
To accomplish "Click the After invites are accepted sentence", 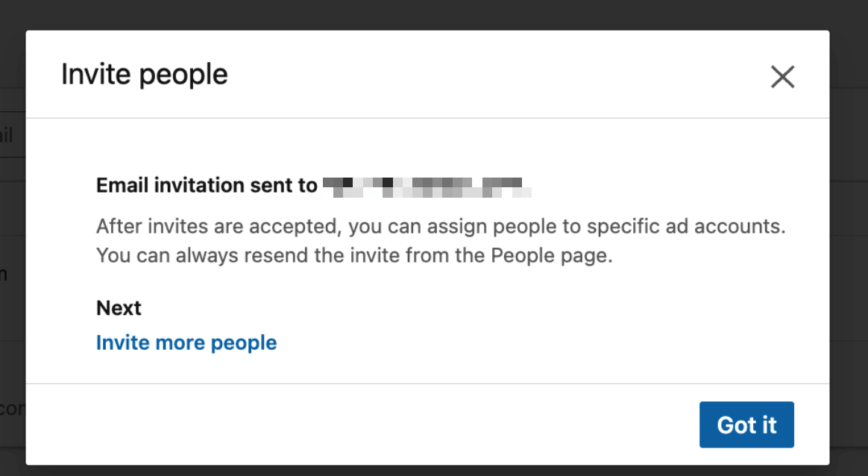I will click(x=441, y=225).
